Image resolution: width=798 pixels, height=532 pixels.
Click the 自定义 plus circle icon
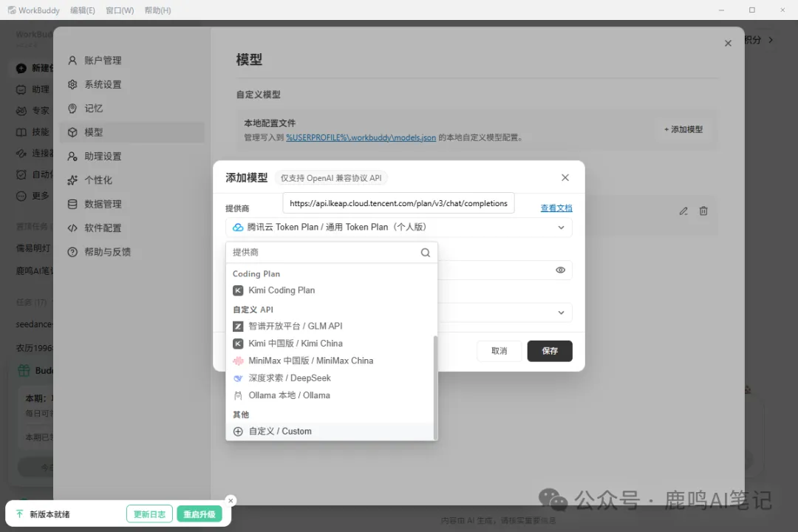[238, 432]
